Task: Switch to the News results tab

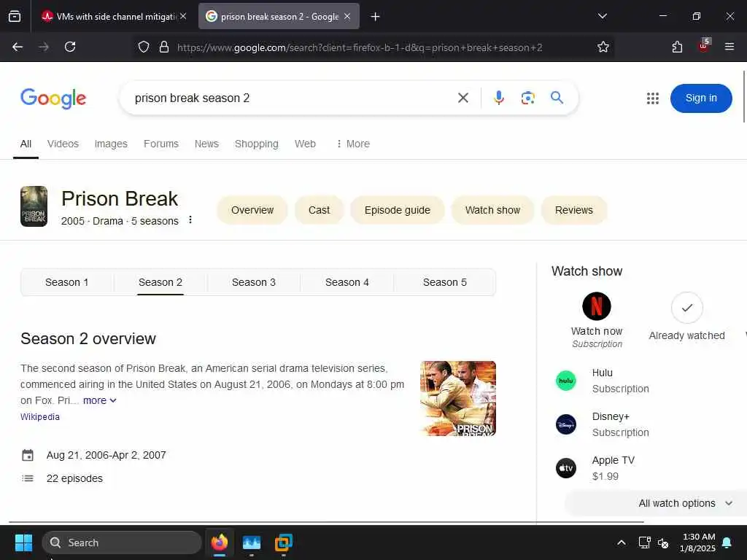Action: [x=206, y=144]
